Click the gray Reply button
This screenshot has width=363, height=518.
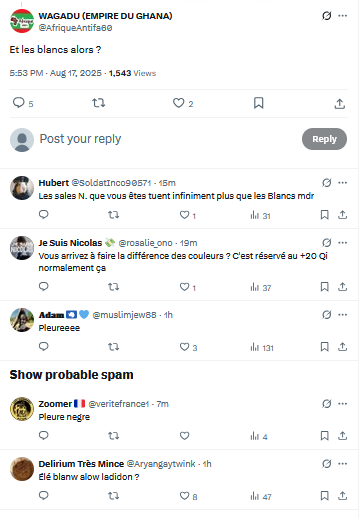click(324, 139)
